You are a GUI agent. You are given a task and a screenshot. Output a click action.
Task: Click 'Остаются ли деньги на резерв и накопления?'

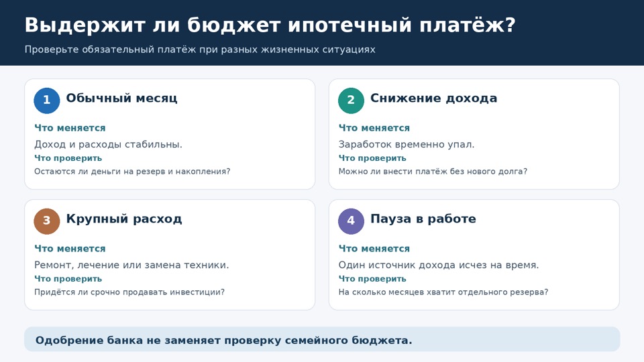point(132,172)
